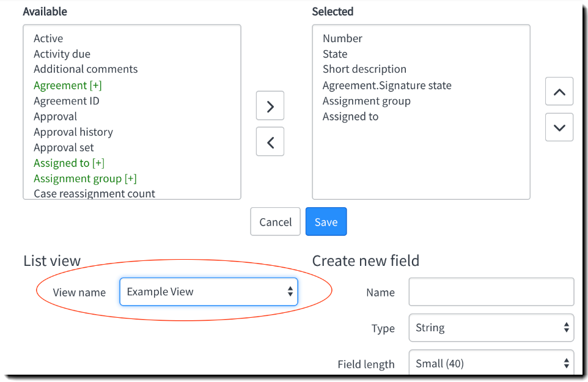Screen dimensions: 588x382
Task: Select Active in the Available list
Action: point(48,39)
